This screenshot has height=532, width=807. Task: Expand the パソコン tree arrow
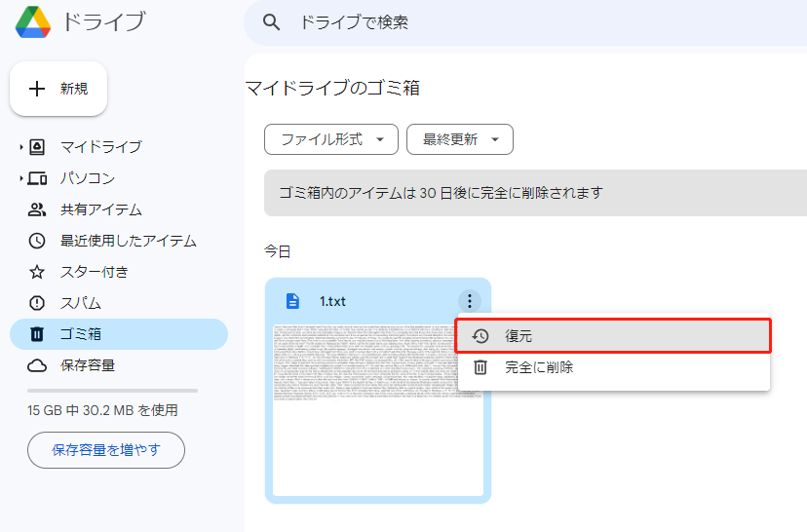point(20,178)
